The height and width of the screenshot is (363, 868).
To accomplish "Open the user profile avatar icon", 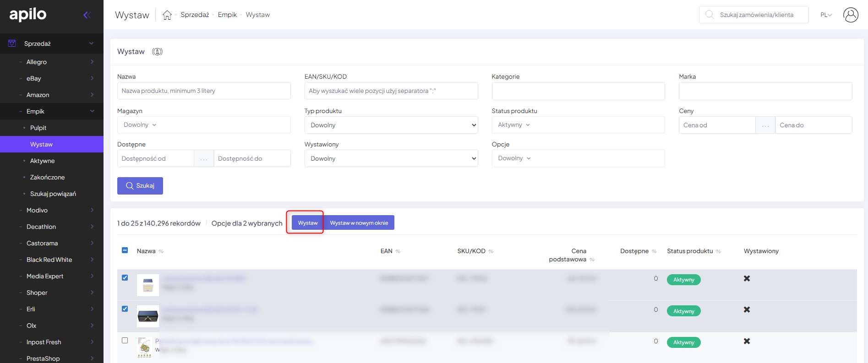I will coord(850,15).
